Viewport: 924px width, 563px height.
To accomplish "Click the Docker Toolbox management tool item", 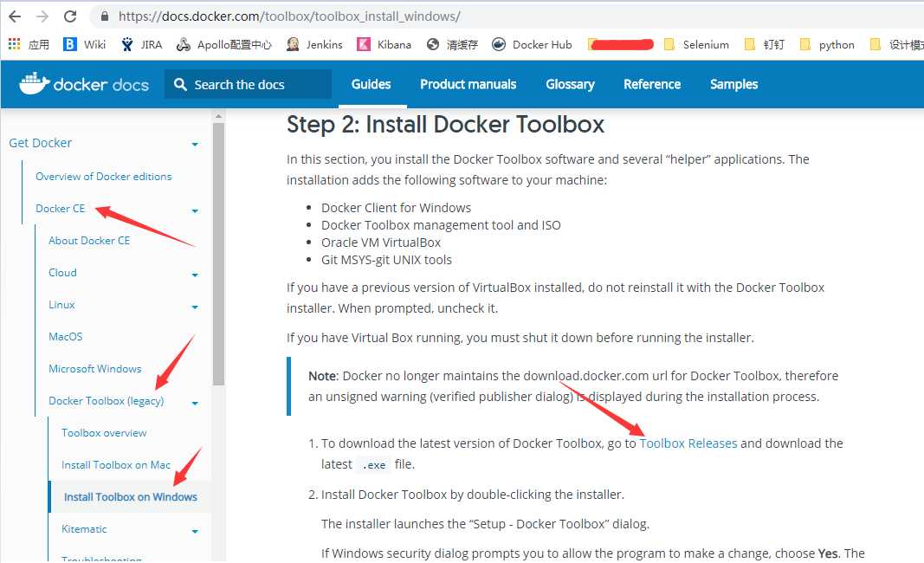I will (x=441, y=225).
